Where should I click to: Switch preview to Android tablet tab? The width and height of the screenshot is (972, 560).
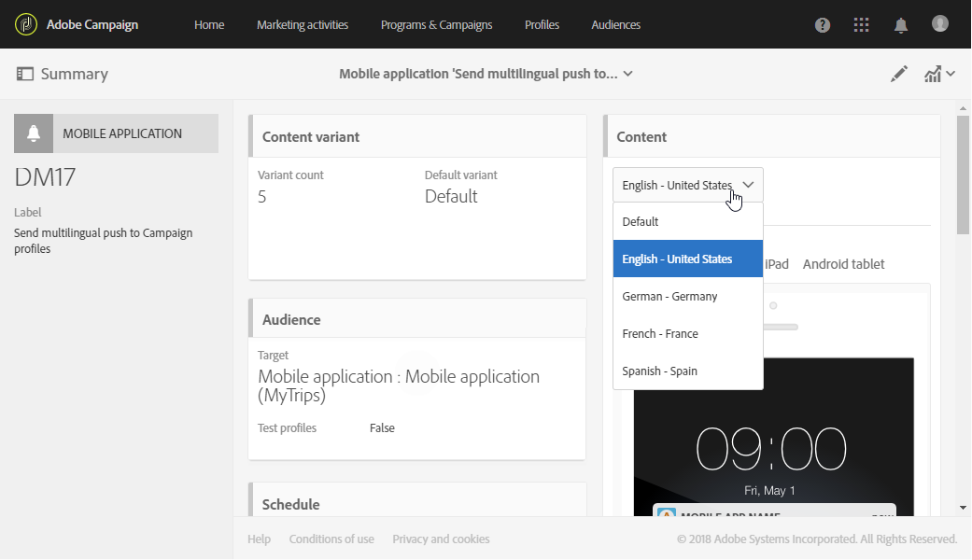tap(843, 264)
